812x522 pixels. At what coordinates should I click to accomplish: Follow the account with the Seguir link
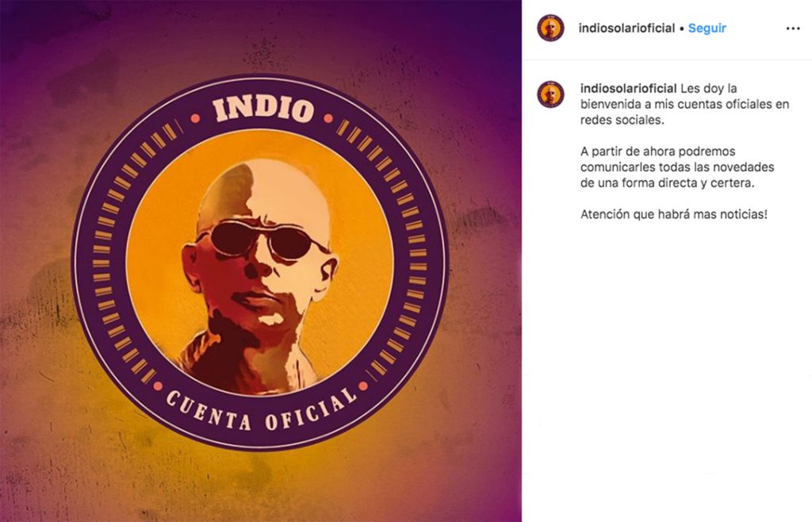click(707, 29)
